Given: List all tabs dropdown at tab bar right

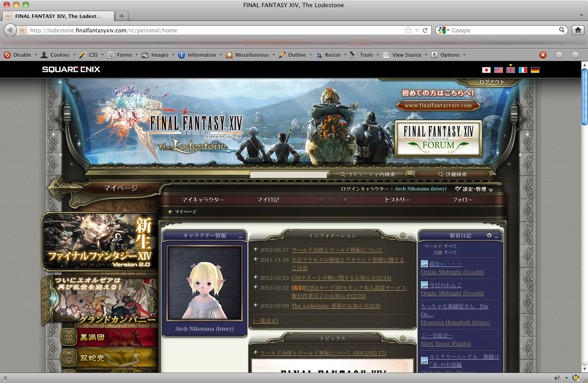Looking at the screenshot, I should tap(581, 16).
